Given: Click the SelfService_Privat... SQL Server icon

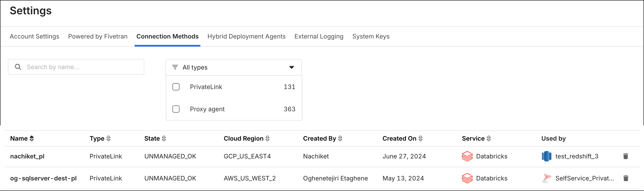Looking at the screenshot, I should (547, 178).
